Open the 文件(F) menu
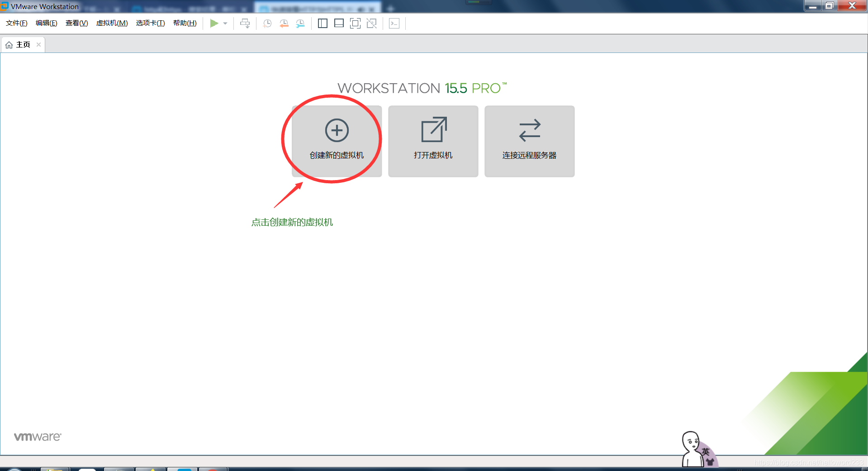 [17, 23]
